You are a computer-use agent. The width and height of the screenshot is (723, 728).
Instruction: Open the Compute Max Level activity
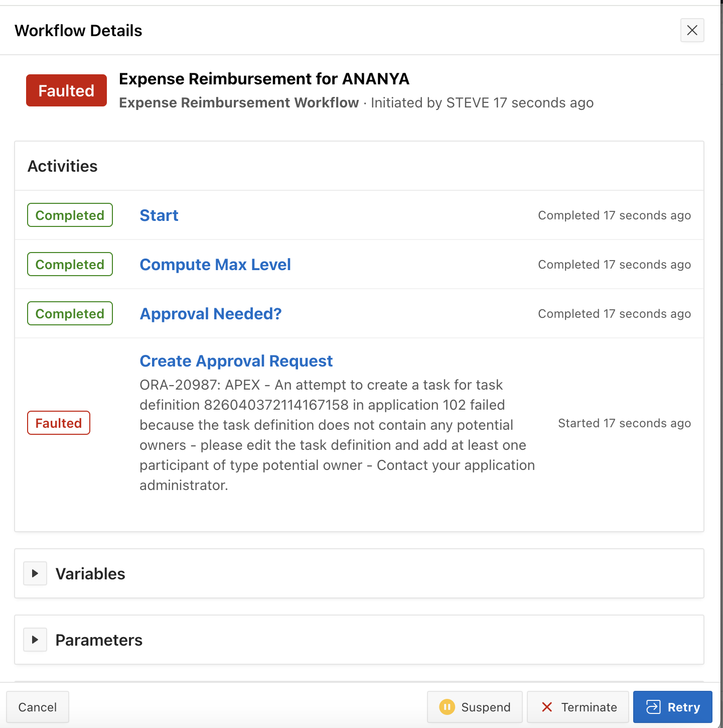tap(215, 265)
